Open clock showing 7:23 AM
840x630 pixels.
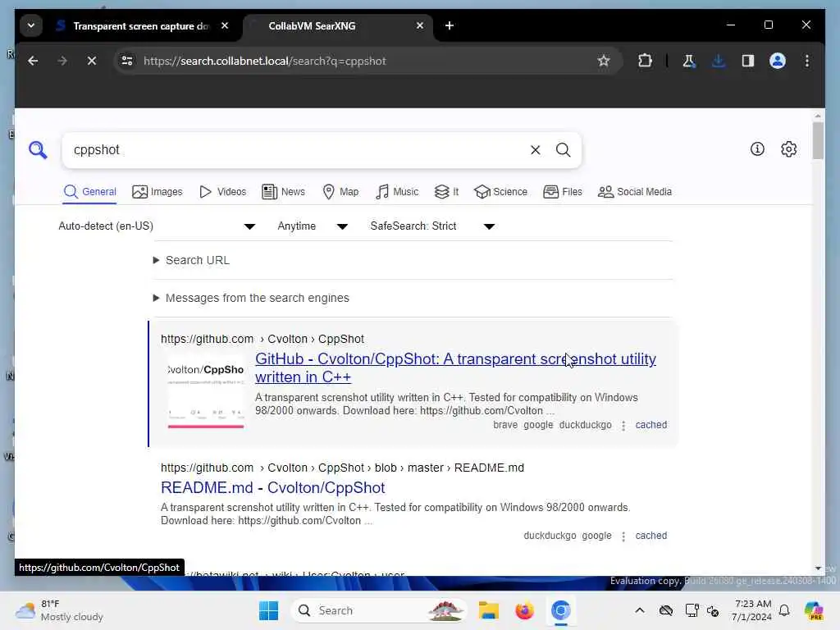[752, 610]
